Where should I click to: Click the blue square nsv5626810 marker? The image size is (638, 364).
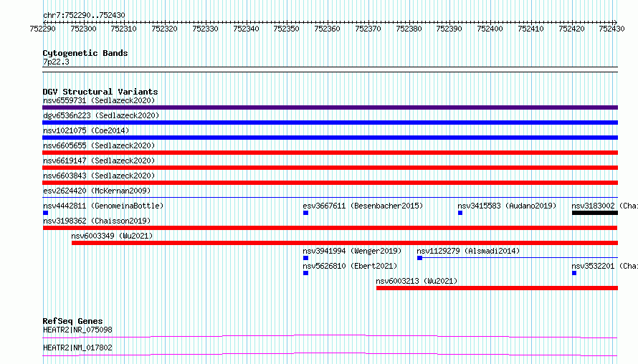[305, 273]
